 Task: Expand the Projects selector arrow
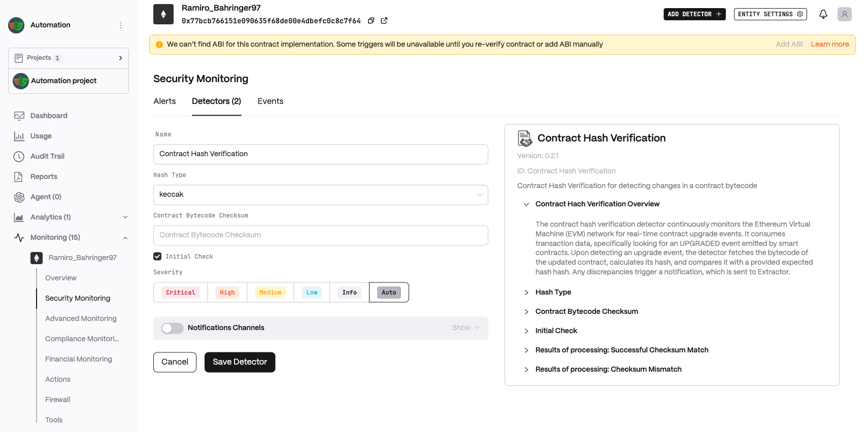[120, 58]
